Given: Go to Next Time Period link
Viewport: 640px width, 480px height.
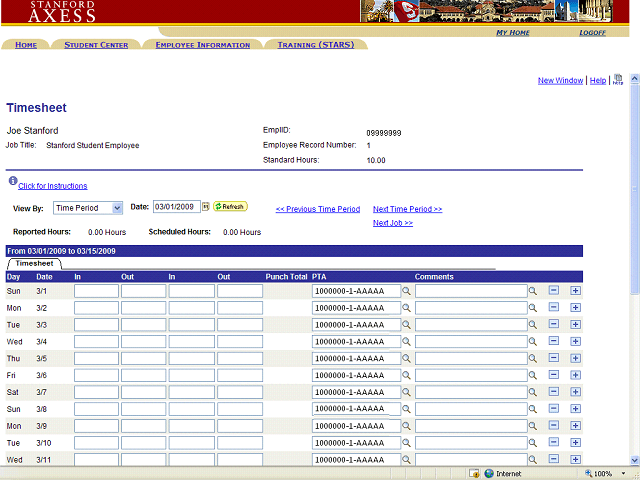Looking at the screenshot, I should tap(407, 209).
